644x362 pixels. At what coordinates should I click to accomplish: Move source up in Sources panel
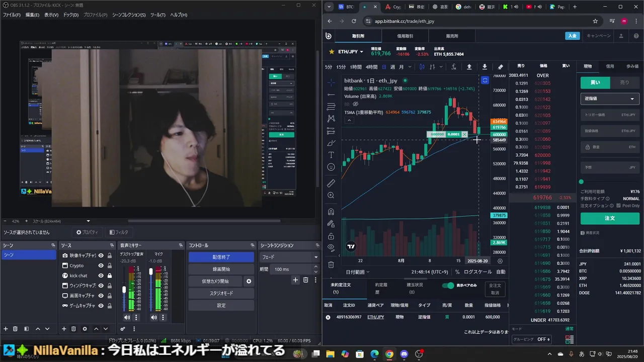[96, 329]
